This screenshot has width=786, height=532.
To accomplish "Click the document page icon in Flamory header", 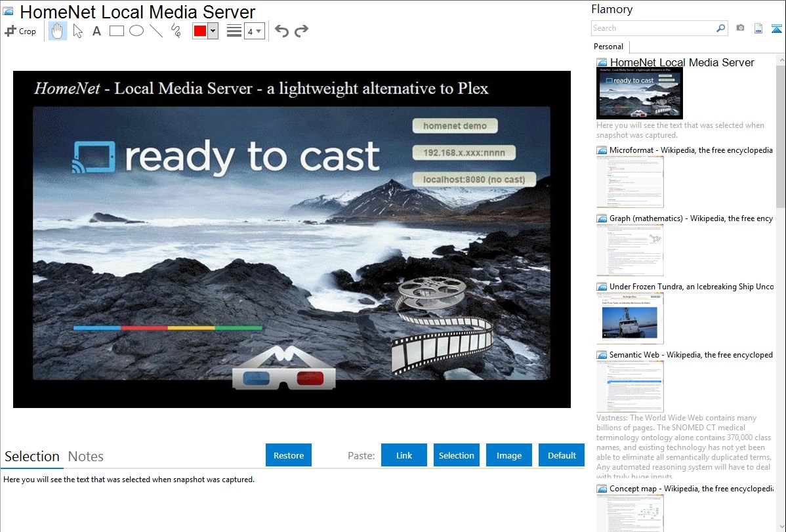I will pos(758,28).
